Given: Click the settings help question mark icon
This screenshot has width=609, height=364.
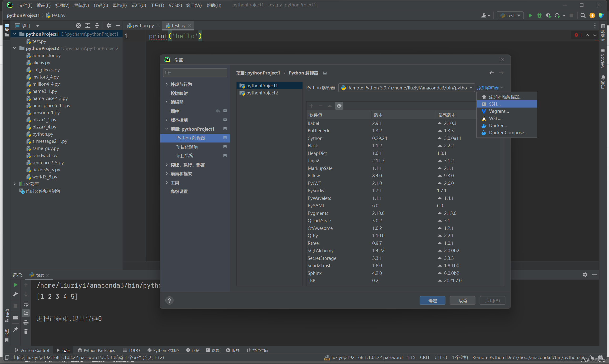Looking at the screenshot, I should coord(169,300).
